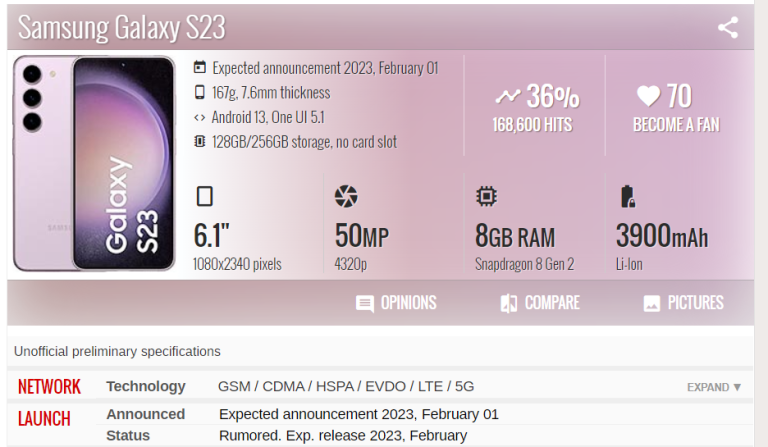The width and height of the screenshot is (768, 447).
Task: Click the calendar announcement icon
Action: coord(200,68)
